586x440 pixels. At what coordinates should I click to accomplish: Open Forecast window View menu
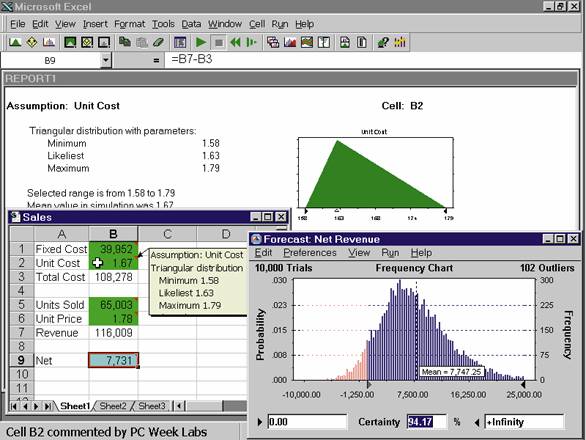pyautogui.click(x=359, y=253)
